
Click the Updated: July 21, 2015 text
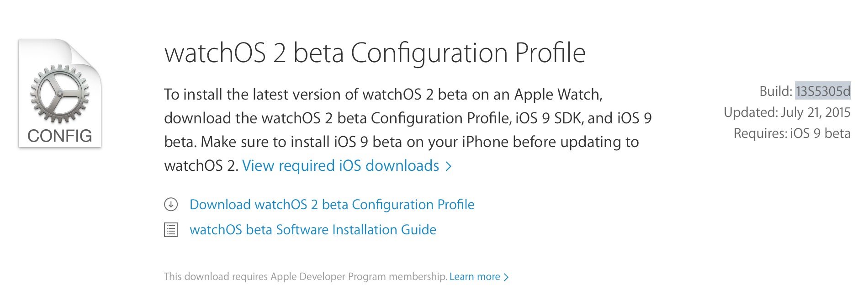[787, 112]
